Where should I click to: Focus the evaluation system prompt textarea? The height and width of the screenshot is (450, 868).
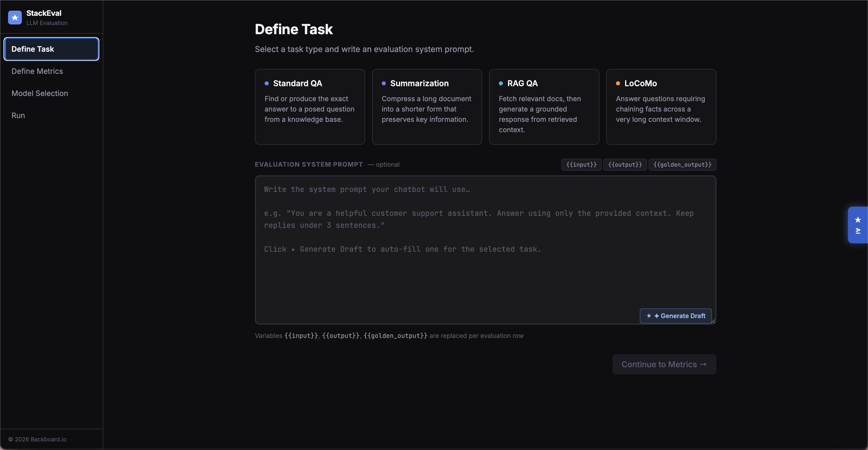click(x=485, y=250)
